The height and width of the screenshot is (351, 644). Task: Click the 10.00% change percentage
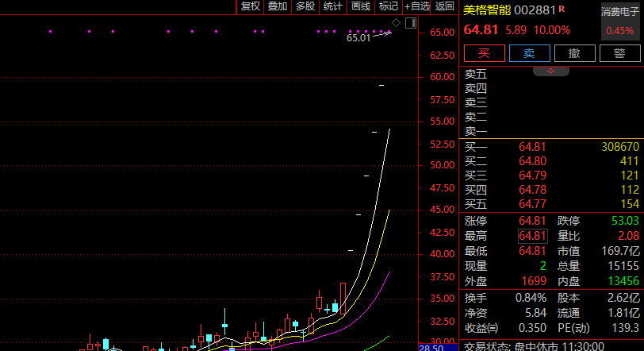point(551,30)
